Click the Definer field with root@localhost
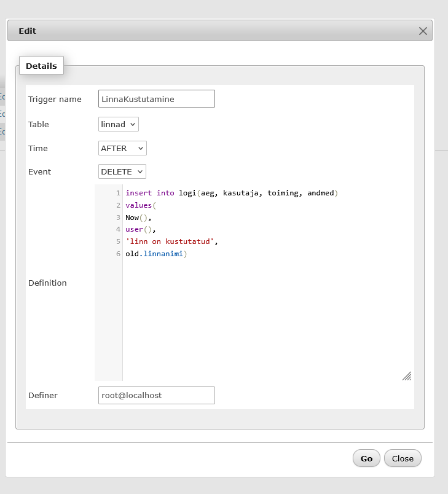Viewport: 448px width, 494px height. point(156,395)
